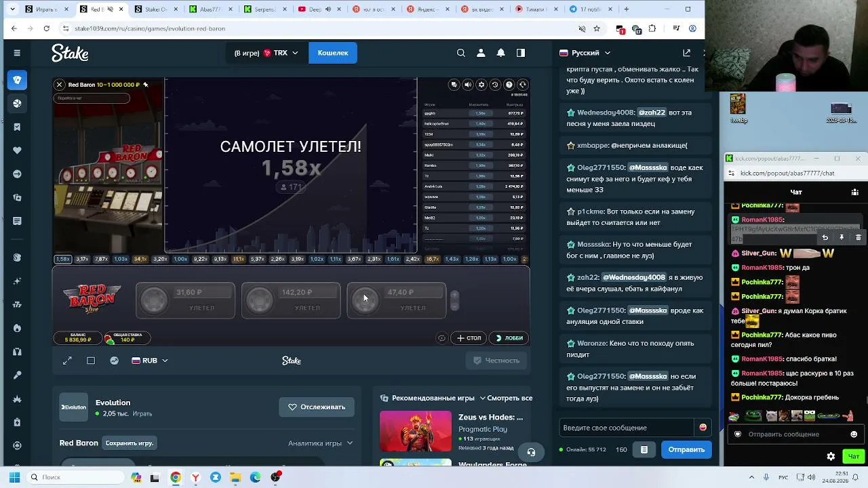Open the Кошелек wallet
Image resolution: width=868 pixels, height=488 pixels.
(x=333, y=53)
